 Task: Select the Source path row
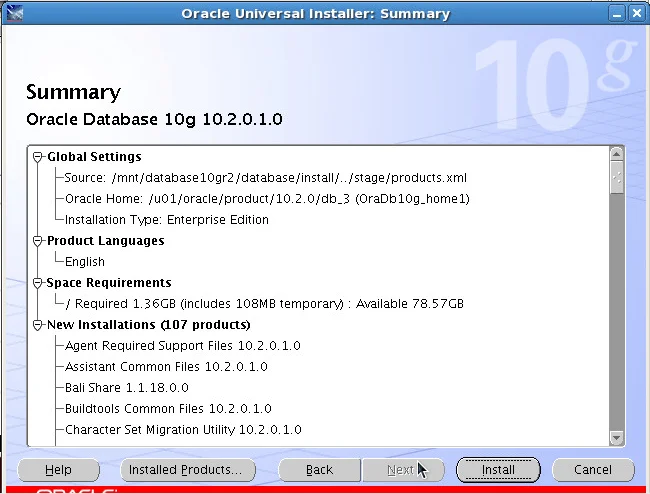click(x=266, y=178)
